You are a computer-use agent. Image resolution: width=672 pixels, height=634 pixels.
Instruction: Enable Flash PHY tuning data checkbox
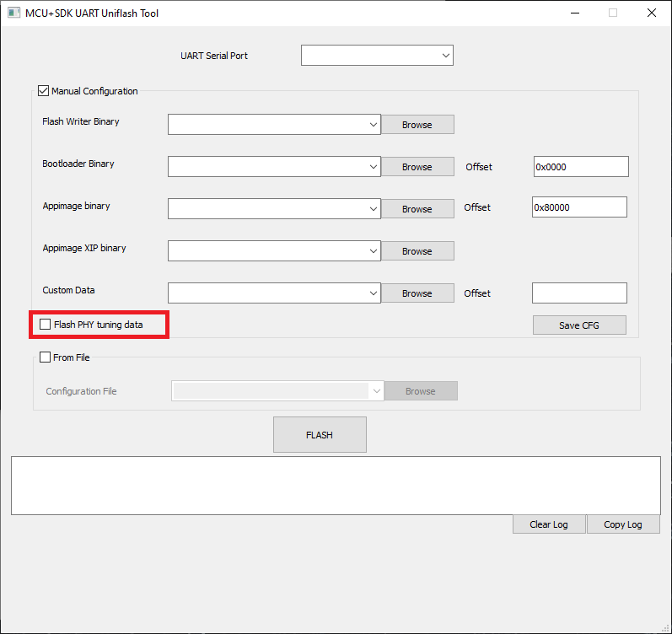point(46,325)
